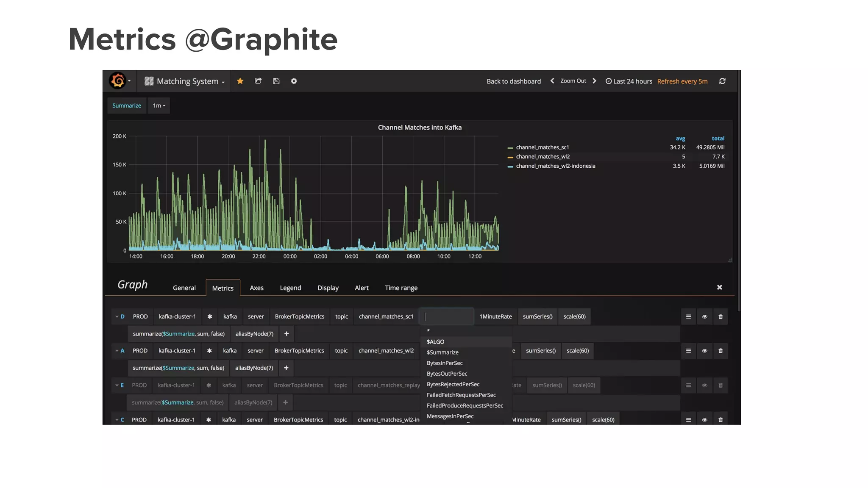Star the Matching System dashboard
The image size is (868, 488).
240,81
